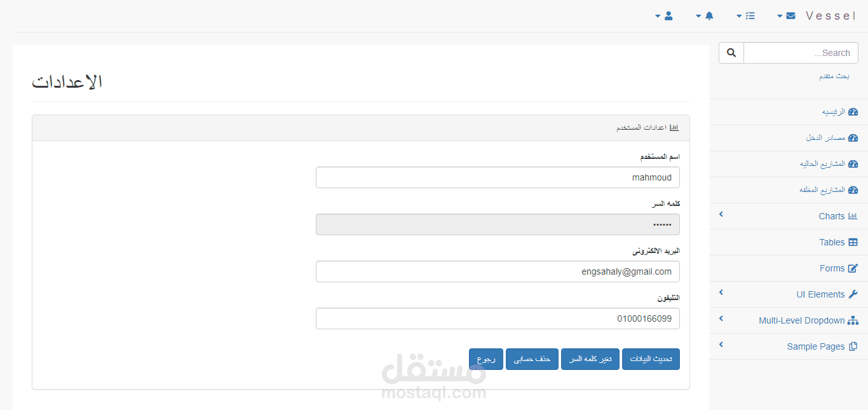Expand the UI Elements chevron
The height and width of the screenshot is (410, 868).
pos(721,293)
